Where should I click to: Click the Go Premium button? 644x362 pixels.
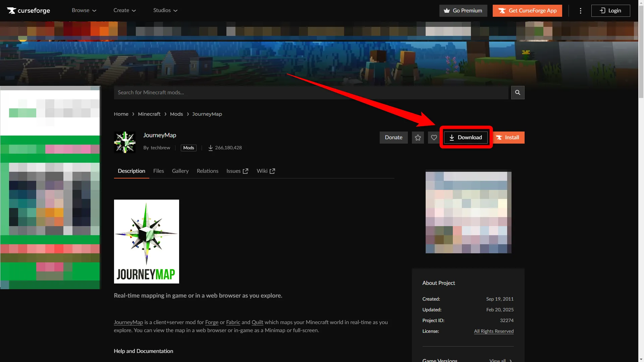pyautogui.click(x=463, y=11)
